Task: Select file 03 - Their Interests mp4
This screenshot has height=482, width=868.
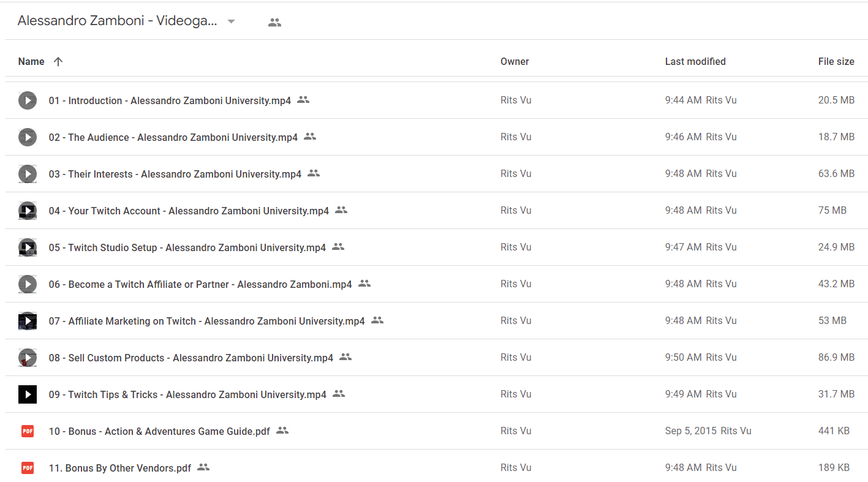Action: pyautogui.click(x=175, y=174)
